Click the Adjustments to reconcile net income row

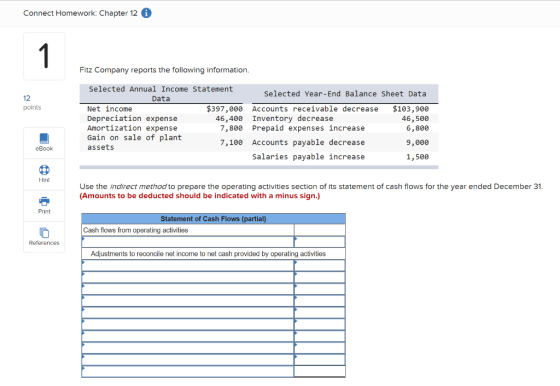(x=213, y=254)
